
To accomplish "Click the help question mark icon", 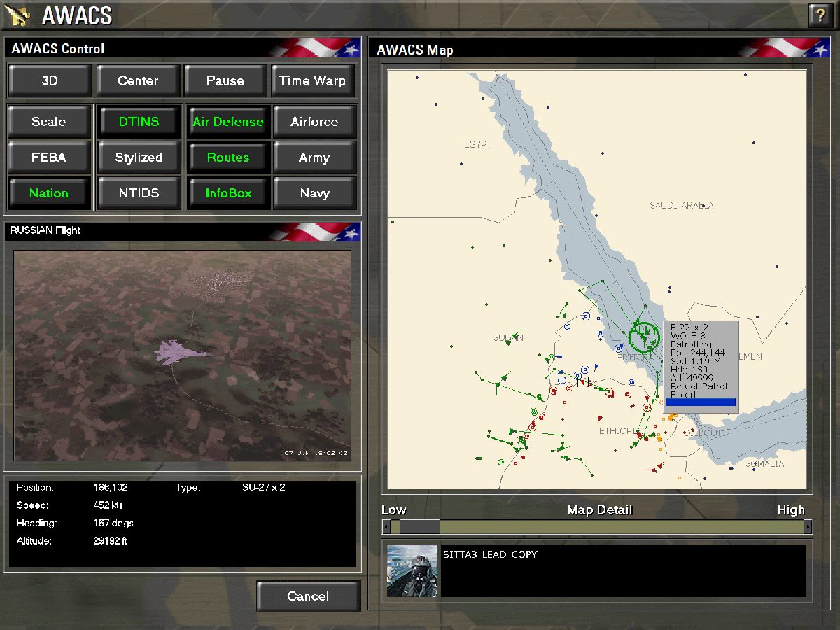I will pyautogui.click(x=820, y=15).
